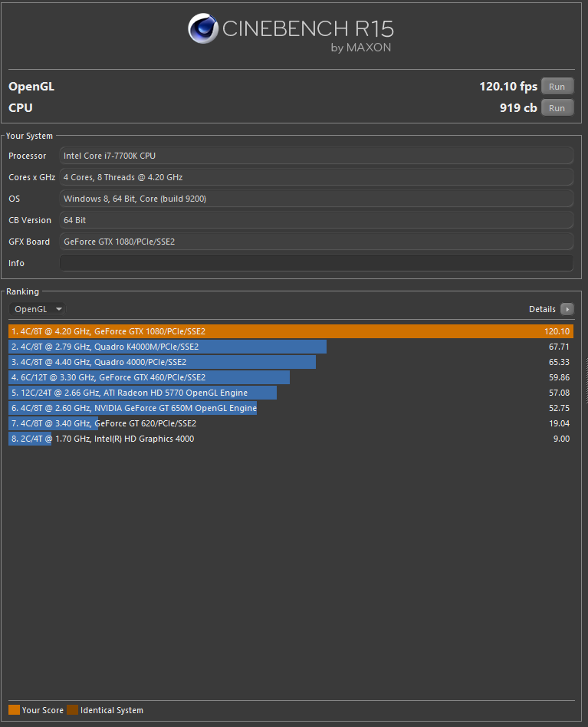Click the Cinebench logo sphere icon
The width and height of the screenshot is (588, 727).
pyautogui.click(x=203, y=28)
